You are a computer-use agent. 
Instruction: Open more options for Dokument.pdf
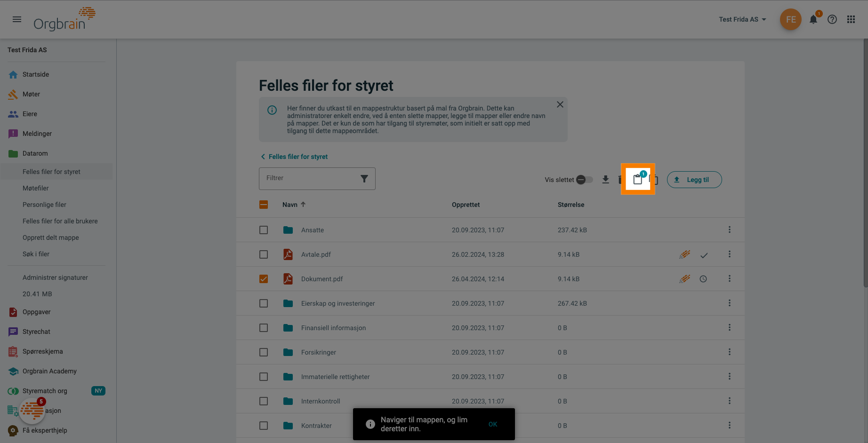point(730,278)
